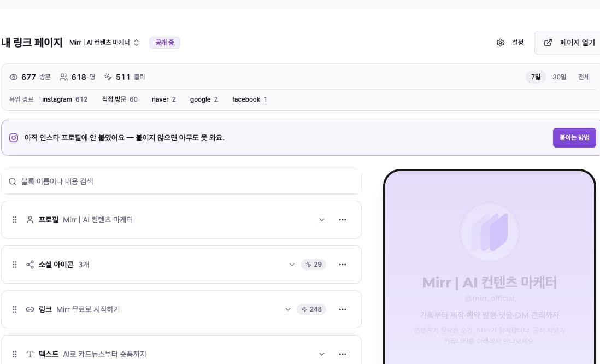Click the people icon beside 618 명
Image resolution: width=600 pixels, height=364 pixels.
(x=63, y=77)
